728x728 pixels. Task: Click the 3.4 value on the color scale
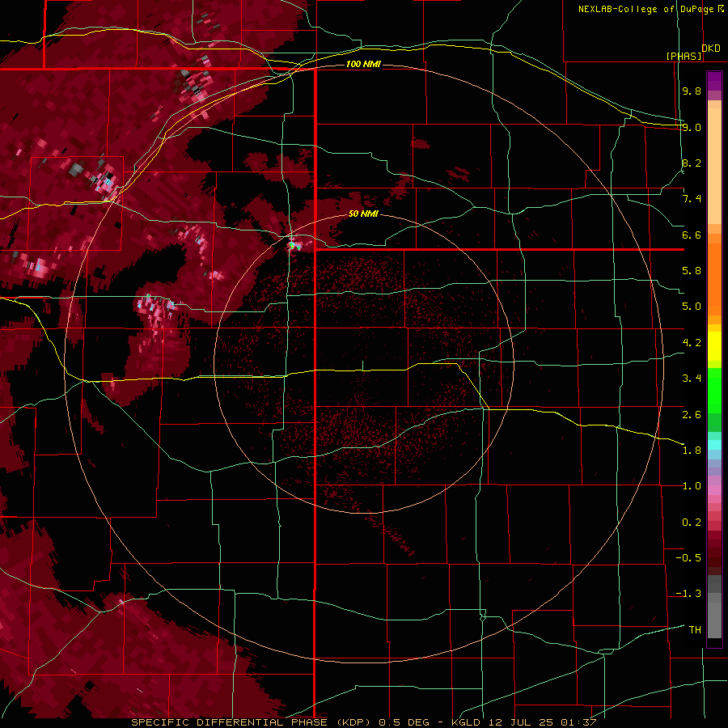pyautogui.click(x=692, y=379)
